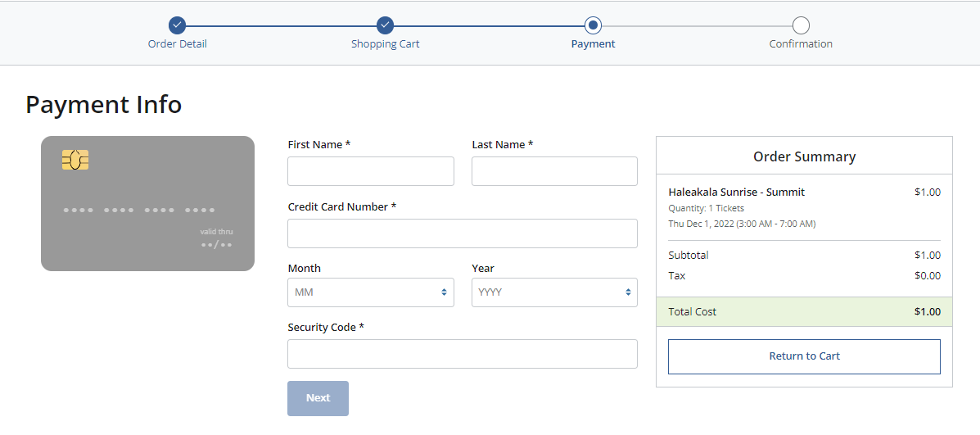This screenshot has width=980, height=435.
Task: Click the 'Quantity: 1 Tickets' text
Action: (x=707, y=208)
